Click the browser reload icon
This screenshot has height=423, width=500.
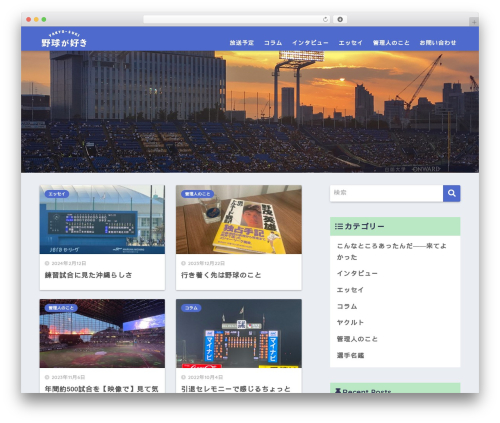[325, 20]
